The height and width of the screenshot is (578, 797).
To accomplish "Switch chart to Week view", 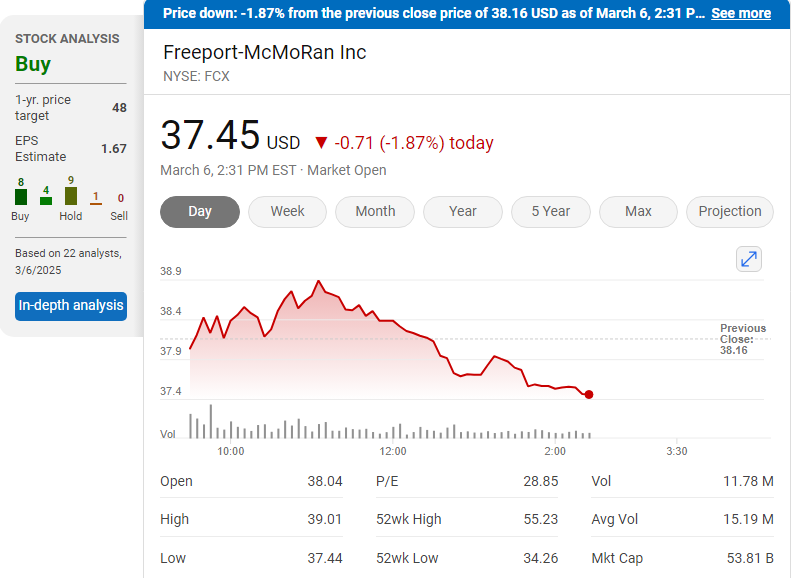I will point(287,211).
